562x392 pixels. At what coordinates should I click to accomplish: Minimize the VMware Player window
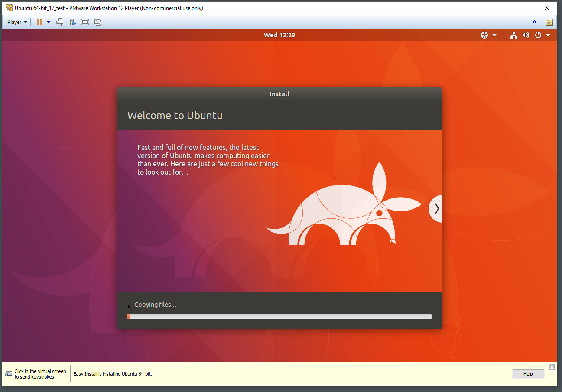(507, 8)
